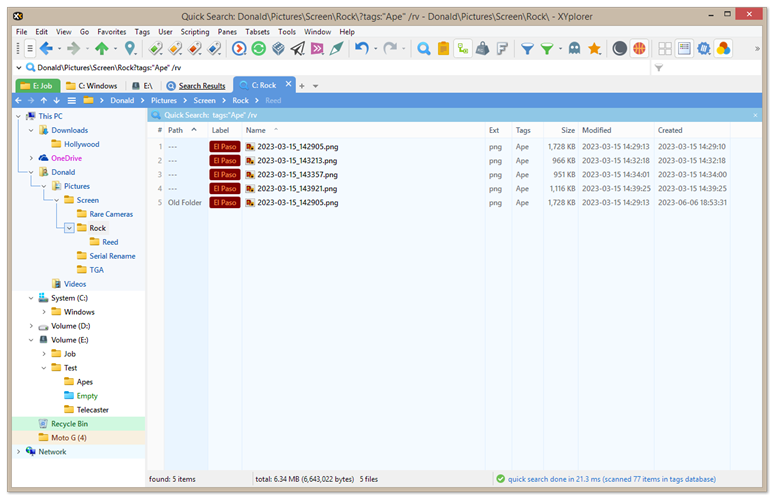The image size is (774, 499).
Task: Click the blue Back arrow in toolbar
Action: (x=45, y=48)
